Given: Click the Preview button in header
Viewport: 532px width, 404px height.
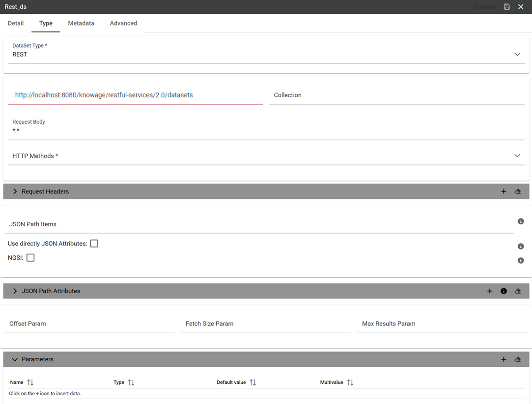Looking at the screenshot, I should [x=484, y=7].
